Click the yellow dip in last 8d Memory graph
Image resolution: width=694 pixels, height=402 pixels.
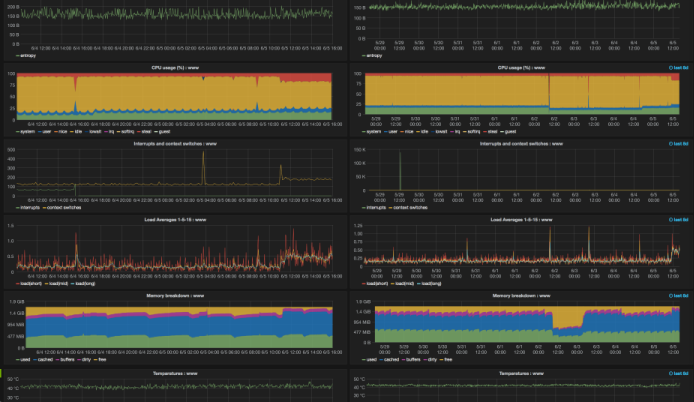[x=568, y=318]
